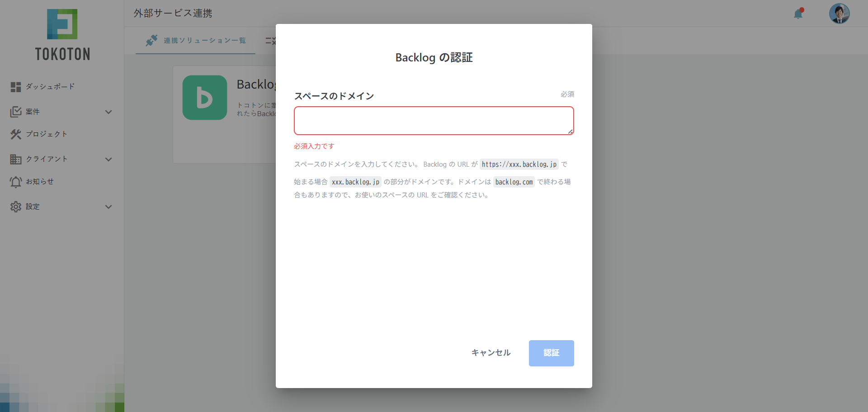Click the 設定 gear icon
This screenshot has width=868, height=412.
tap(16, 206)
